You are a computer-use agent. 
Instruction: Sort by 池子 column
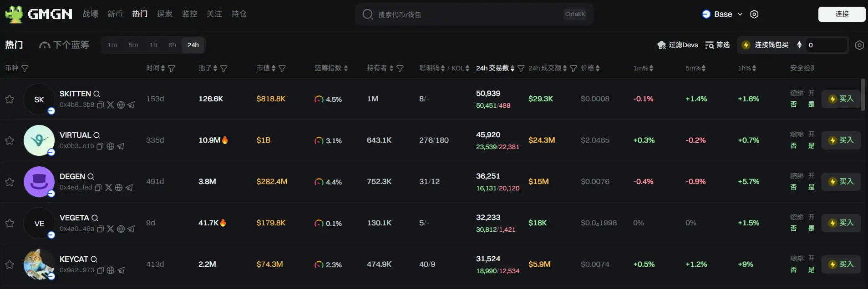pyautogui.click(x=215, y=68)
